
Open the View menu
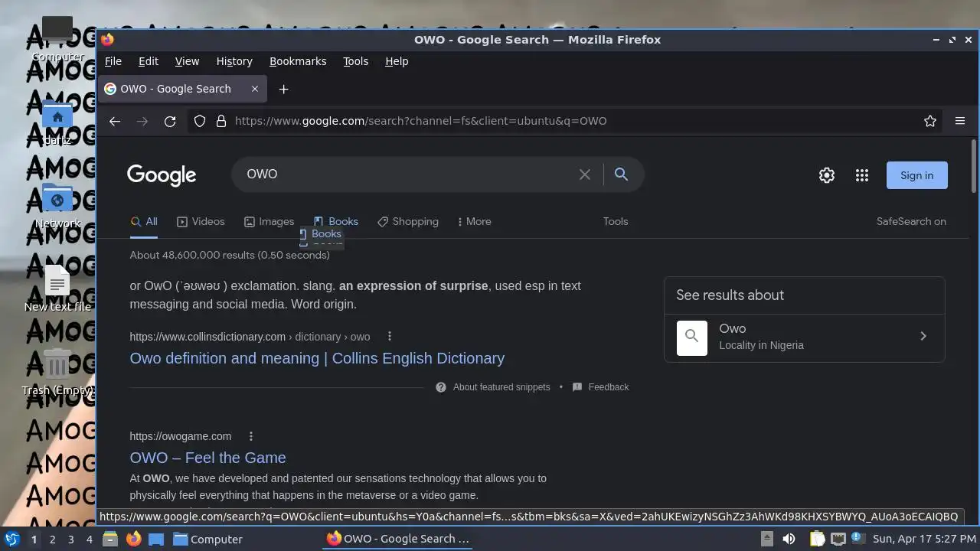(x=187, y=61)
